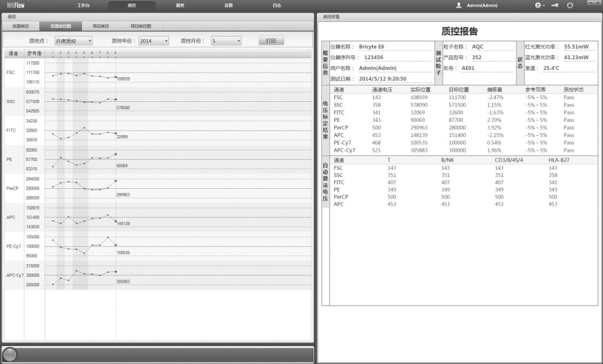Open the help question-mark icon
The height and width of the screenshot is (364, 603).
[x=538, y=5]
